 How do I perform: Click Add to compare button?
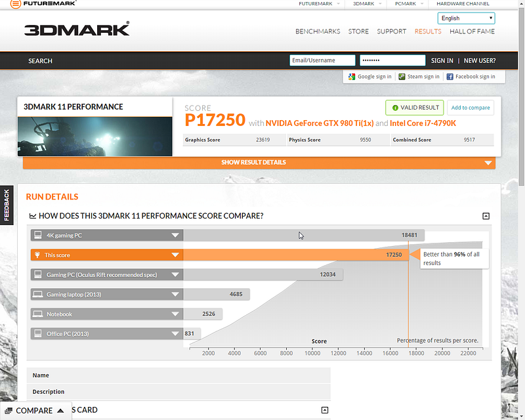pyautogui.click(x=471, y=108)
